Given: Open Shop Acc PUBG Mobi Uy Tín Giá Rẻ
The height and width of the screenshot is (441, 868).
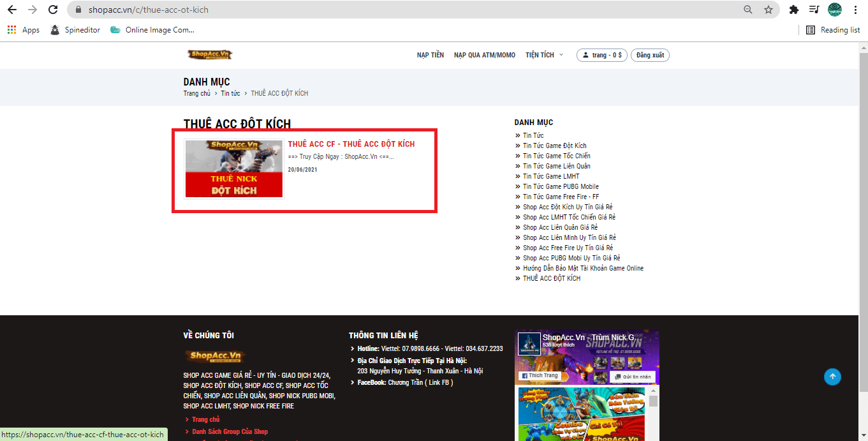Looking at the screenshot, I should [571, 258].
